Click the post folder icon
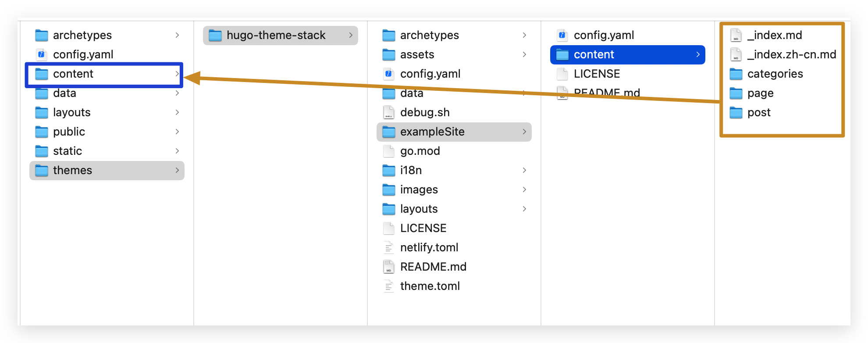The image size is (868, 343). click(736, 112)
